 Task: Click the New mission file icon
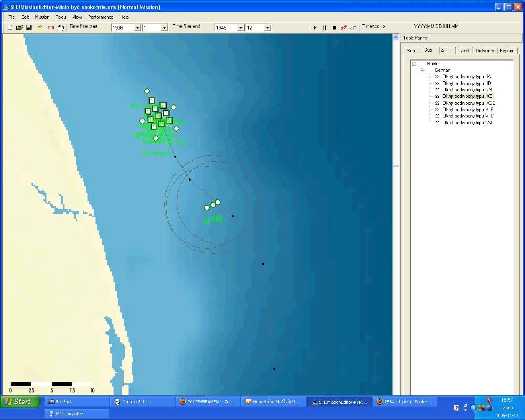coord(10,28)
